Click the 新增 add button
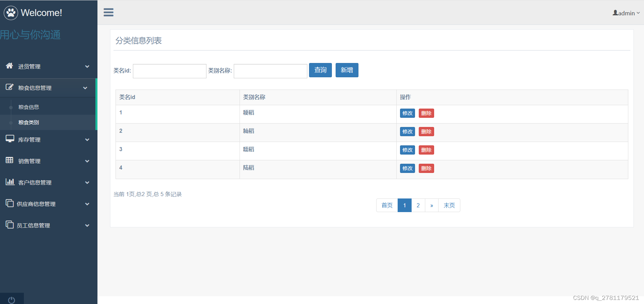Image resolution: width=644 pixels, height=304 pixels. pyautogui.click(x=347, y=70)
